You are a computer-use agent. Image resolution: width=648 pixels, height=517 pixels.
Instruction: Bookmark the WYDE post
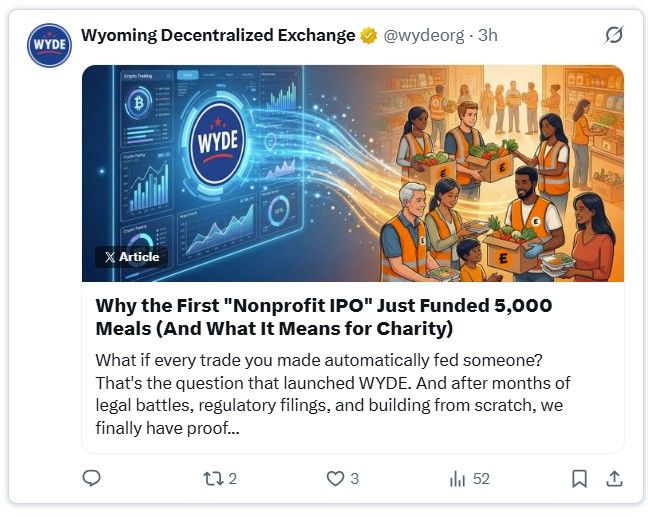579,479
